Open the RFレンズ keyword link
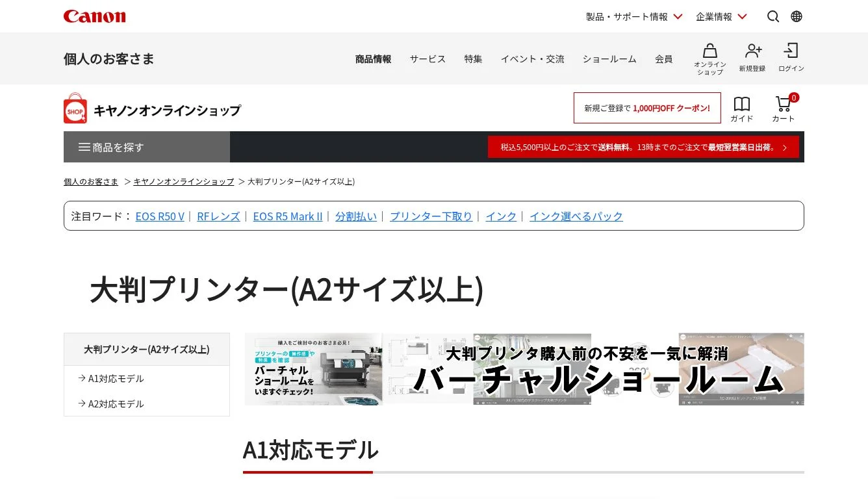The image size is (868, 499). (218, 216)
